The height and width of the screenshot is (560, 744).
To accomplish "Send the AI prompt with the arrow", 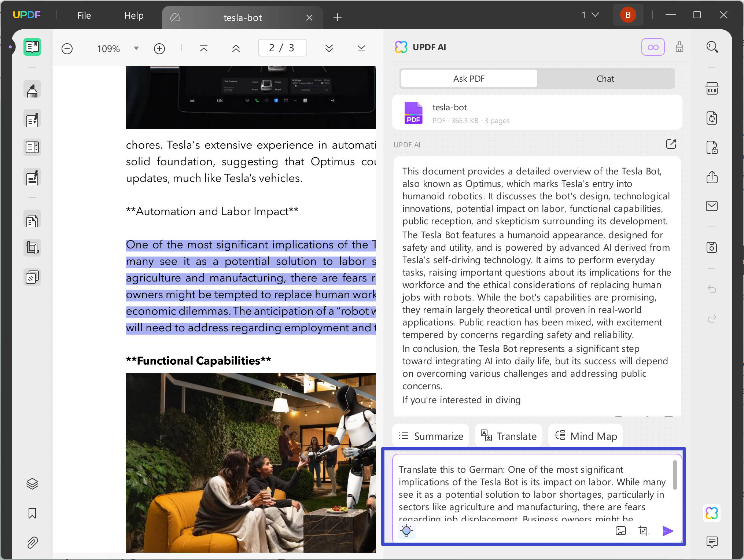I will (668, 531).
